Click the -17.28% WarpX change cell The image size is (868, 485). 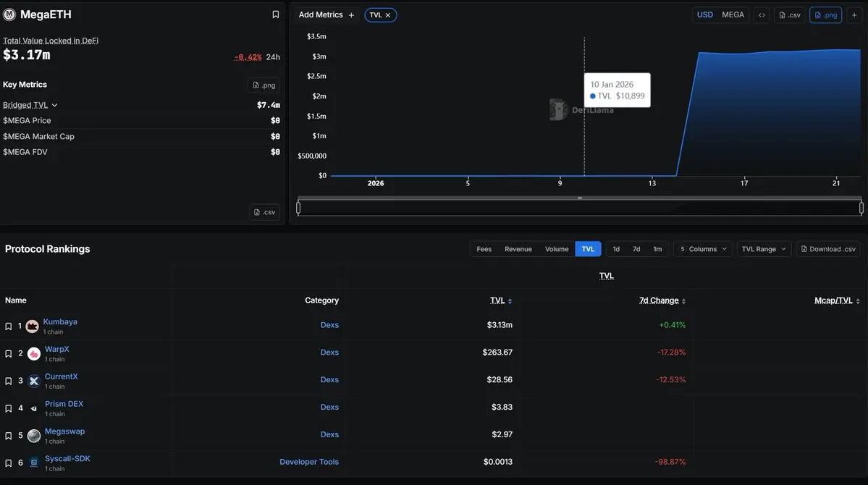[x=671, y=352]
